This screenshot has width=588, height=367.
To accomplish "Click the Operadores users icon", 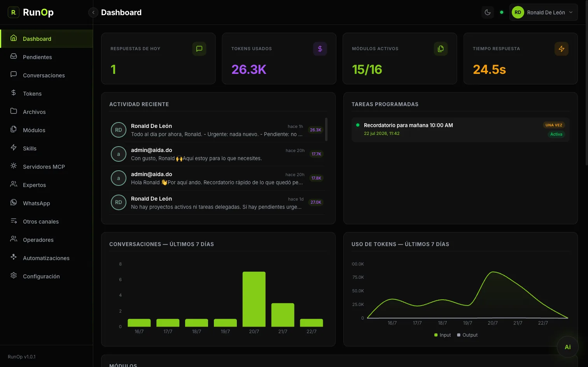I will point(14,239).
